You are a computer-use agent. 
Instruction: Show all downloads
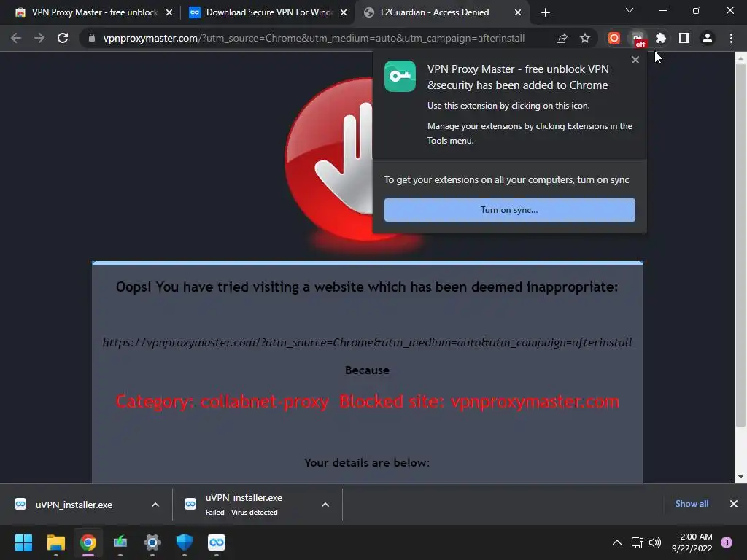click(692, 504)
